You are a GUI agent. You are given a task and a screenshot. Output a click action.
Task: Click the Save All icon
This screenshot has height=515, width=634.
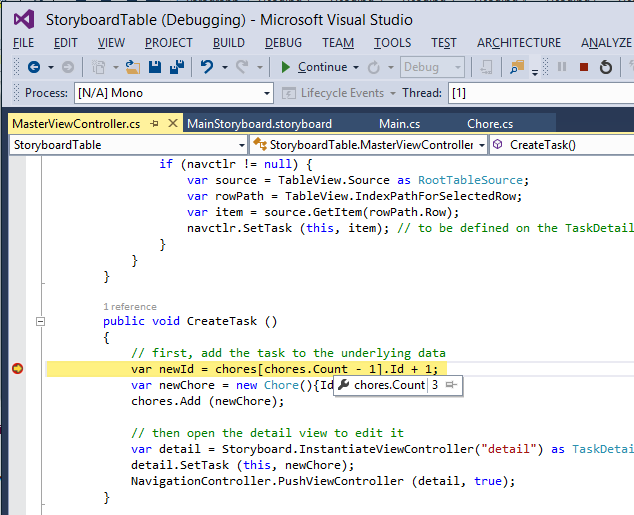(x=177, y=67)
